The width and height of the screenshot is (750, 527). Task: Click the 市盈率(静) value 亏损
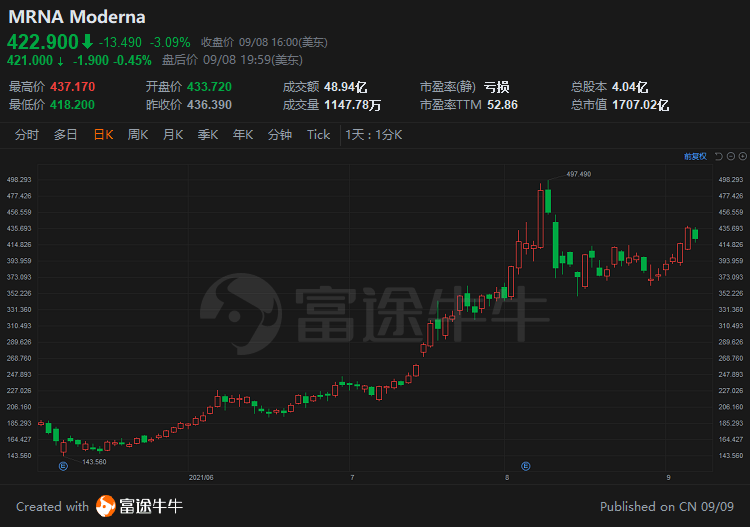[x=496, y=87]
